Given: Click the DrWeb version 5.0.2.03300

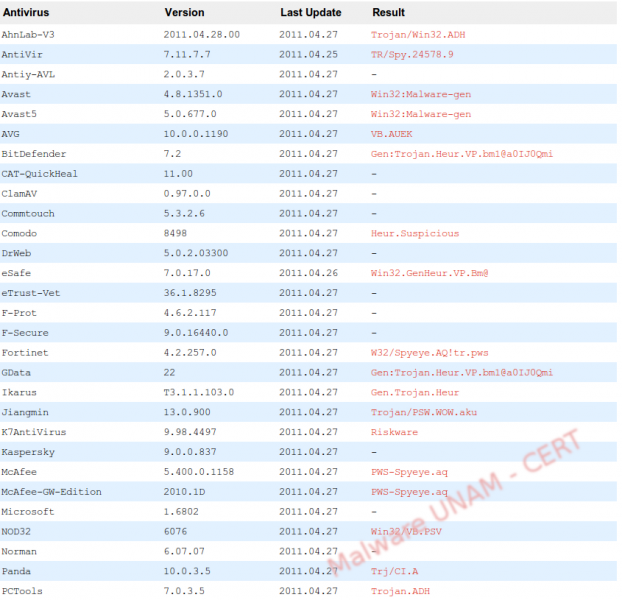Looking at the screenshot, I should (196, 253).
